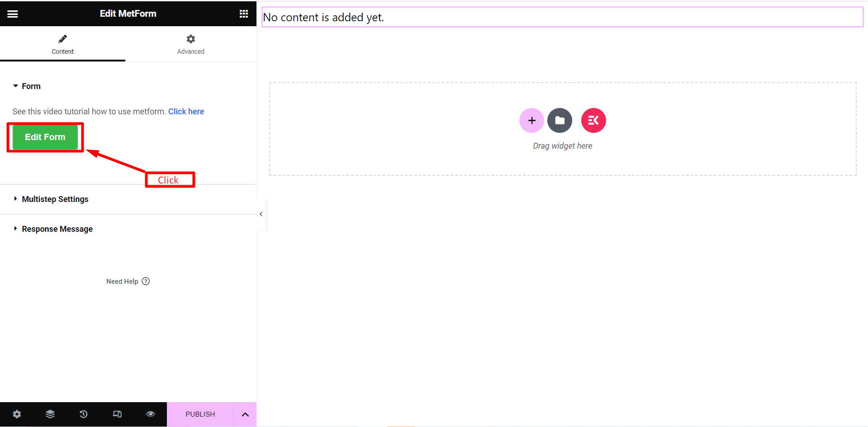The image size is (868, 427).
Task: Select the 'No content is added yet' widget
Action: tap(562, 17)
